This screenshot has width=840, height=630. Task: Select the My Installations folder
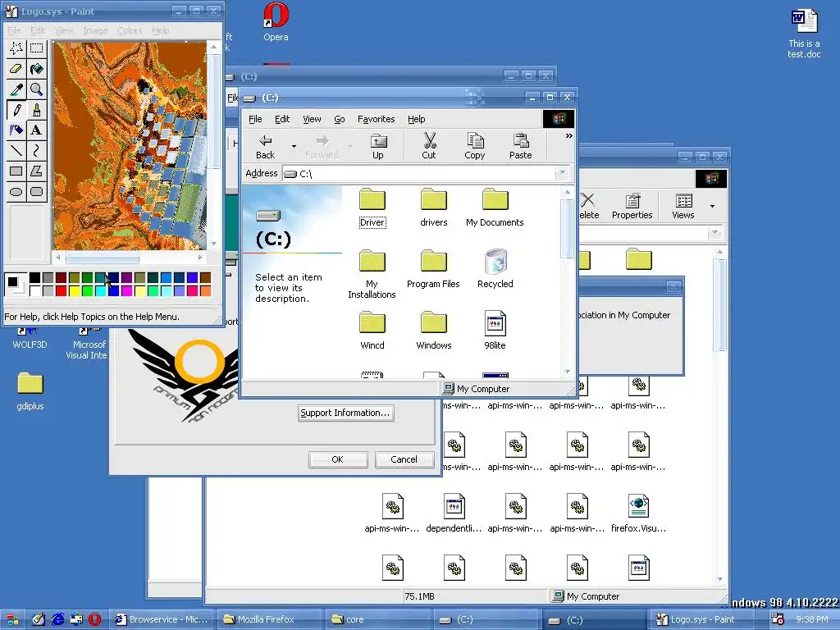[x=372, y=274]
